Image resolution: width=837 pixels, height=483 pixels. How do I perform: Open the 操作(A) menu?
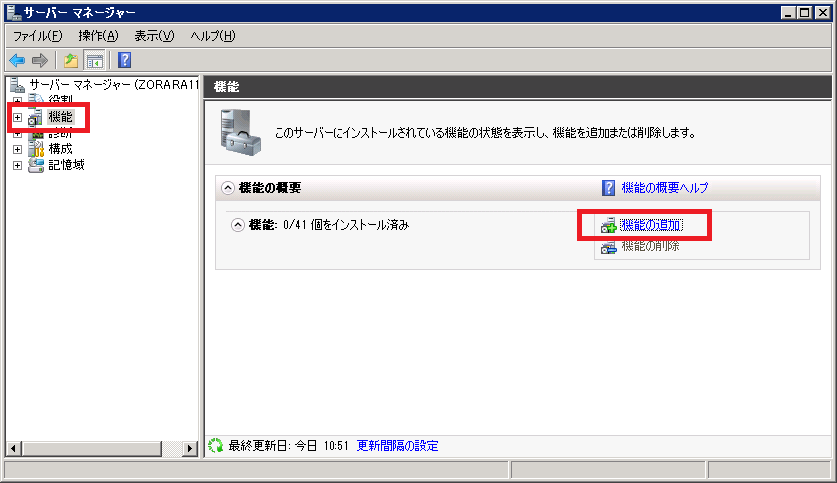tap(98, 36)
